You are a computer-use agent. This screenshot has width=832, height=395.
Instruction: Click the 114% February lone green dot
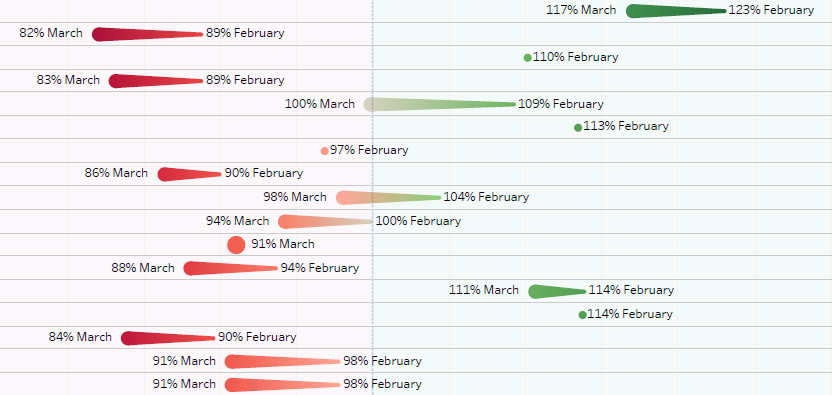click(x=583, y=315)
